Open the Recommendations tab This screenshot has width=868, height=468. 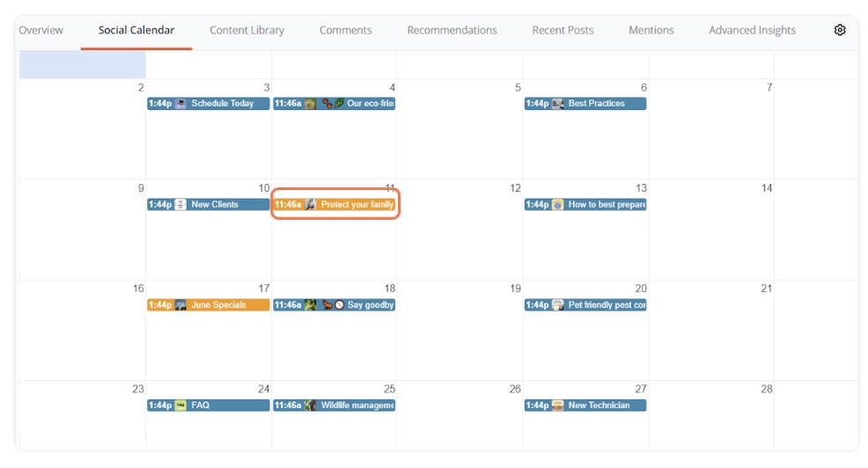452,30
